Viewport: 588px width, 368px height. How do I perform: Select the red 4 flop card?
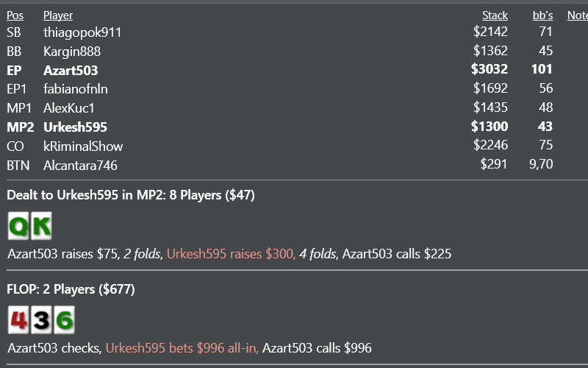(18, 320)
